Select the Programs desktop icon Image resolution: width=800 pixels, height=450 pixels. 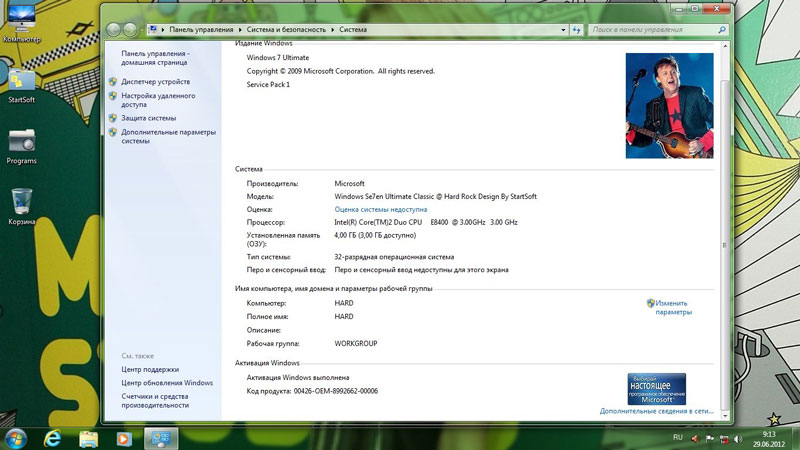click(x=21, y=143)
